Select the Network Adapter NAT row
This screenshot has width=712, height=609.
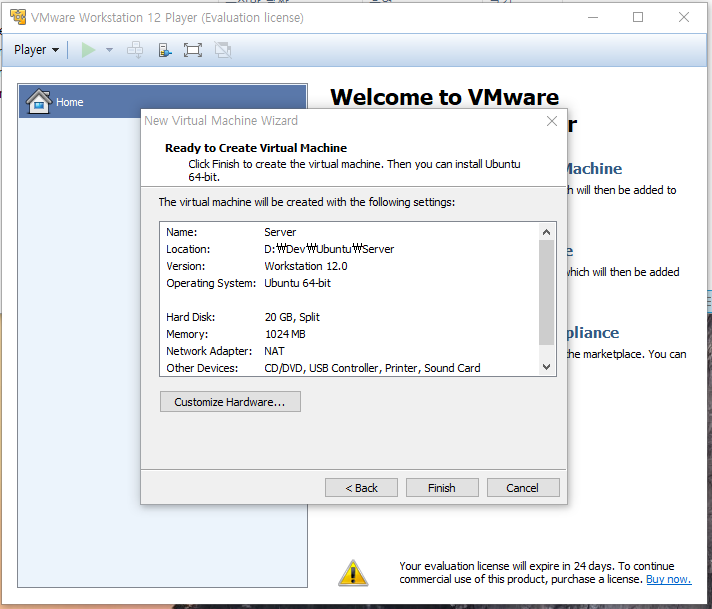[350, 351]
